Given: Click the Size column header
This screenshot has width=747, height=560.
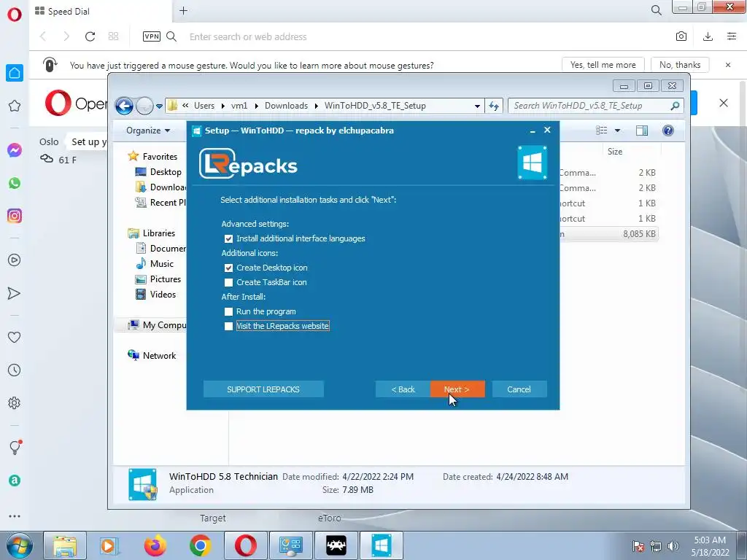Looking at the screenshot, I should click(614, 152).
